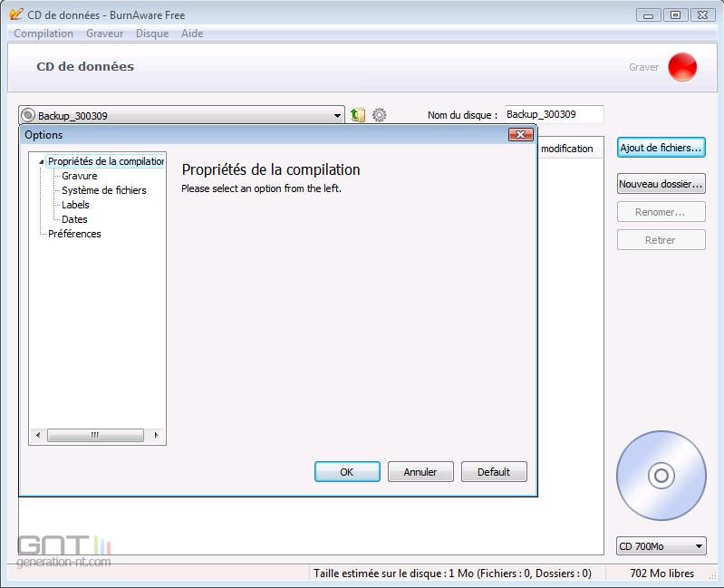Click the large CD disc graphic
This screenshot has width=724, height=588.
pyautogui.click(x=661, y=476)
